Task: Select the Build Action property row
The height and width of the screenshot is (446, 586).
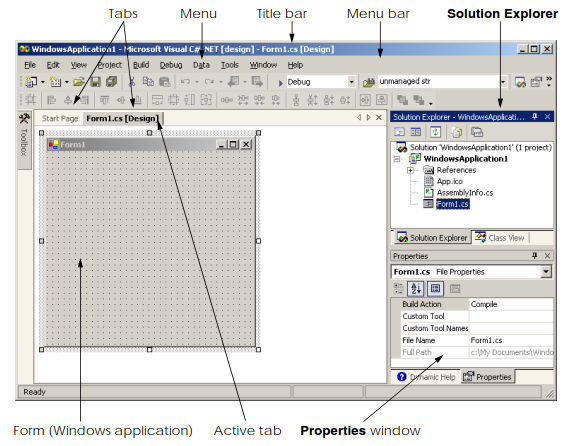Action: tap(477, 304)
